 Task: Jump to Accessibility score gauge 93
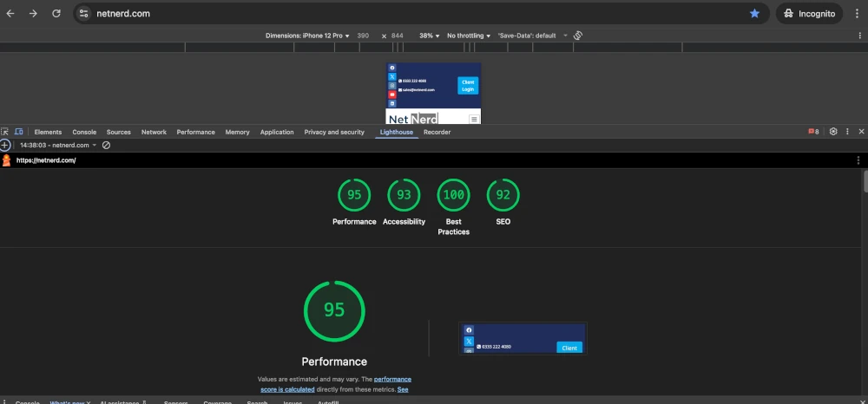click(404, 195)
